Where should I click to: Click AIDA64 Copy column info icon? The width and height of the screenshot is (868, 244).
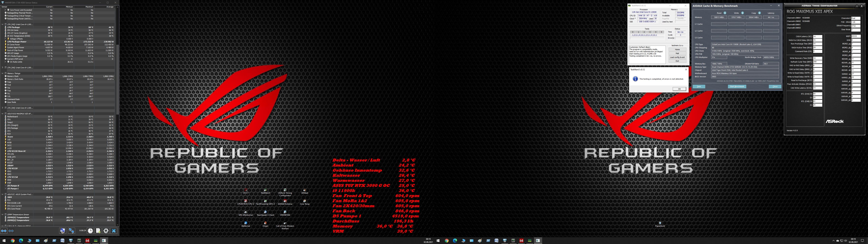[759, 13]
